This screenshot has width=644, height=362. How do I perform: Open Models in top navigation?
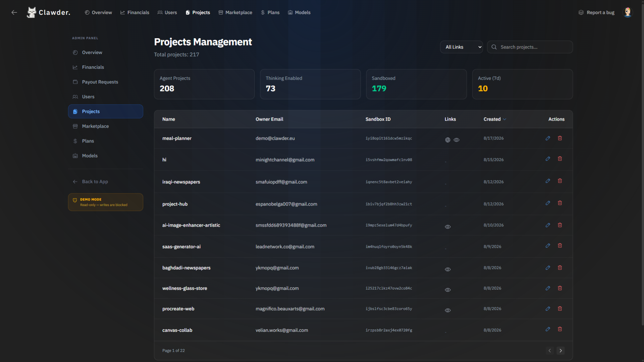pyautogui.click(x=299, y=12)
